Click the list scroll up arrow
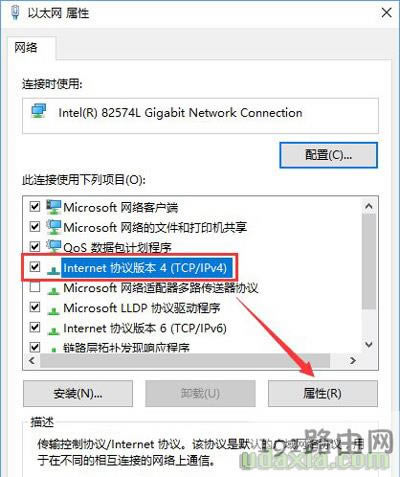Viewport: 400px width, 477px height. tap(369, 206)
